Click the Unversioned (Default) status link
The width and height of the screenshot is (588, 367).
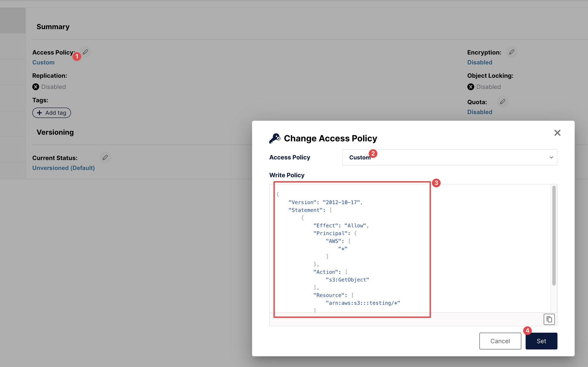(64, 168)
